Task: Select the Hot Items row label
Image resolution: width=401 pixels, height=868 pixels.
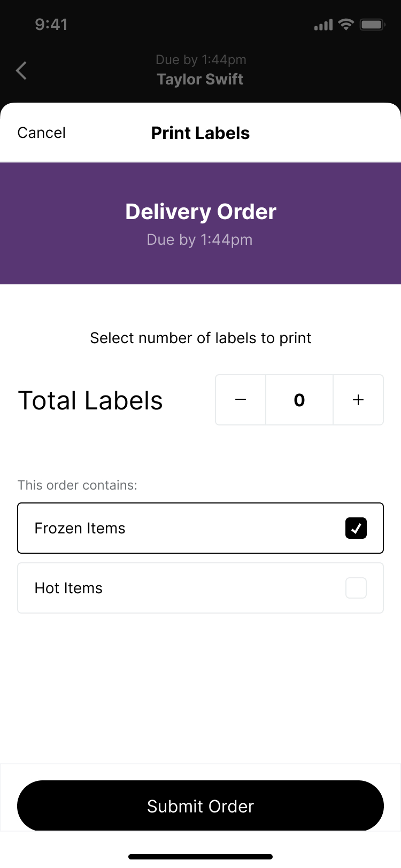Action: coord(68,588)
